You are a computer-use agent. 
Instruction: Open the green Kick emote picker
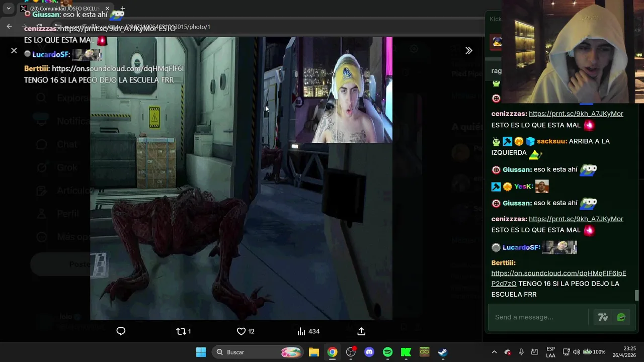621,317
